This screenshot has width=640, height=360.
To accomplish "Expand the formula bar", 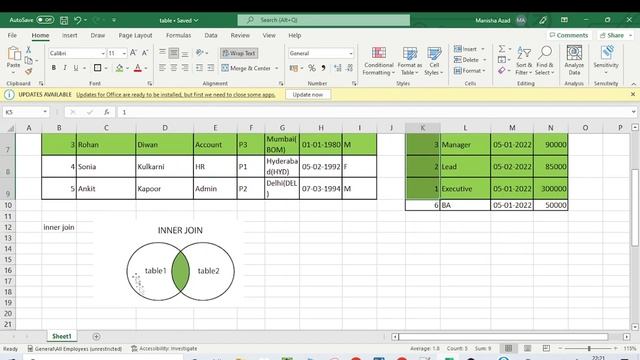I will (633, 112).
